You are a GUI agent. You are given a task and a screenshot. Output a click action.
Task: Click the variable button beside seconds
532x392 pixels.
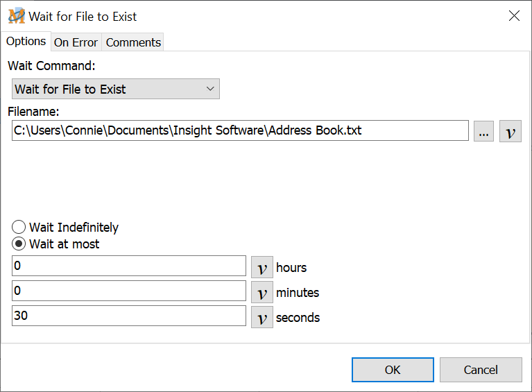[261, 317]
